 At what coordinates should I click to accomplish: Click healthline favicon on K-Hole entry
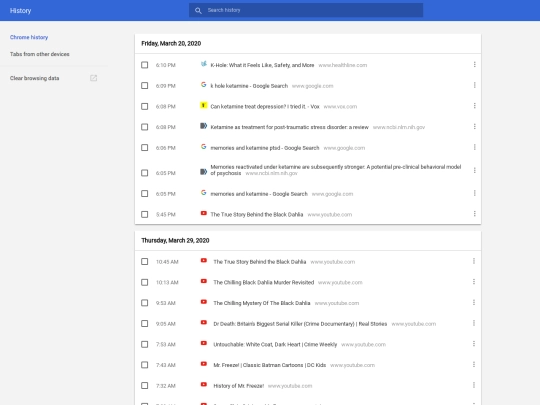coord(204,64)
